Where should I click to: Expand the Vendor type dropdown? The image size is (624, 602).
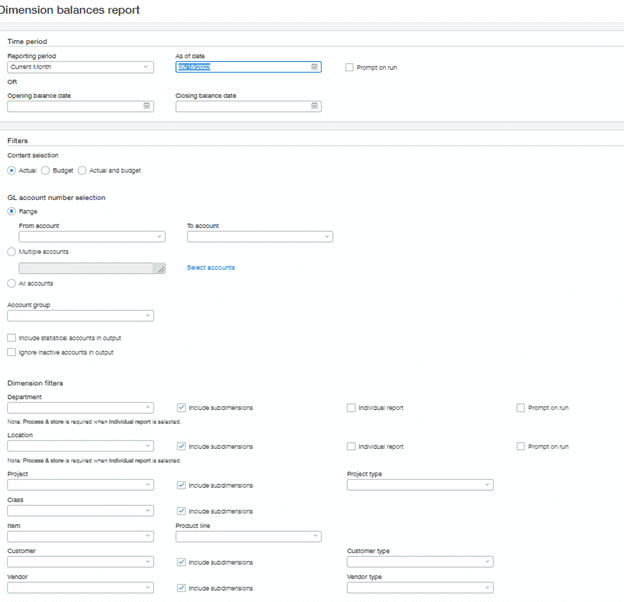point(420,588)
